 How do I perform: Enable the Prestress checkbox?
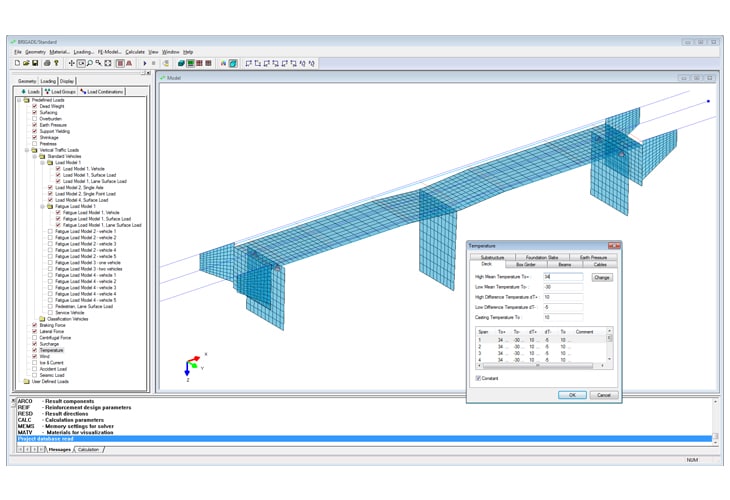click(x=34, y=144)
